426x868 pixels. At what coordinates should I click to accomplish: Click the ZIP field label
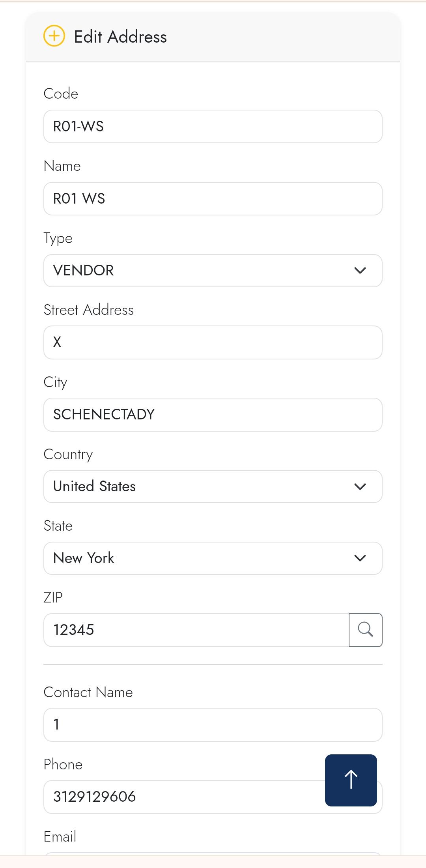coord(53,597)
